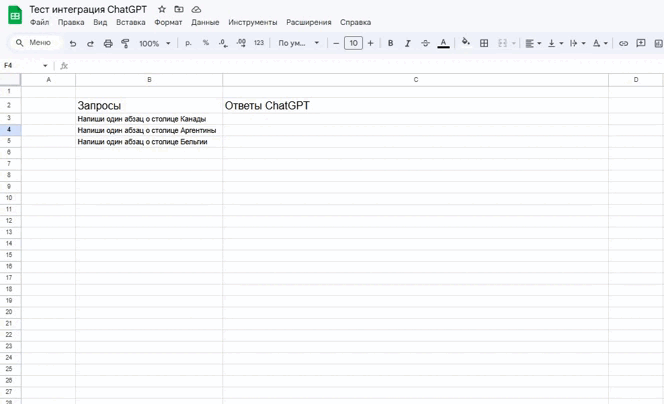Open the fill color paint bucket
The image size is (664, 404).
[465, 43]
